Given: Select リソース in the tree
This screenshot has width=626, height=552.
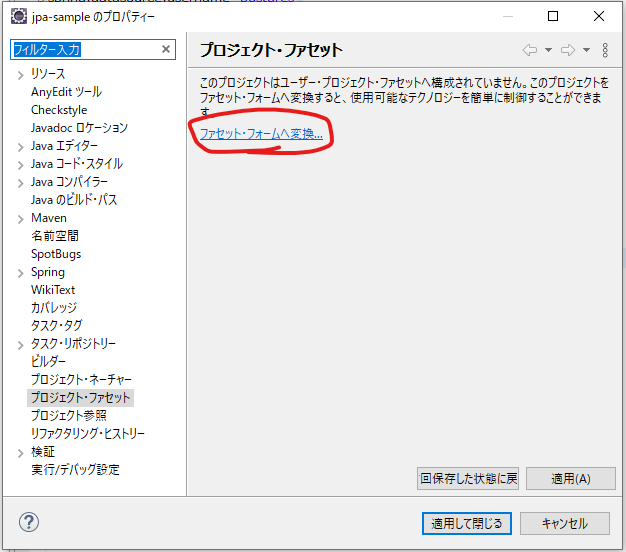Looking at the screenshot, I should click(x=48, y=74).
